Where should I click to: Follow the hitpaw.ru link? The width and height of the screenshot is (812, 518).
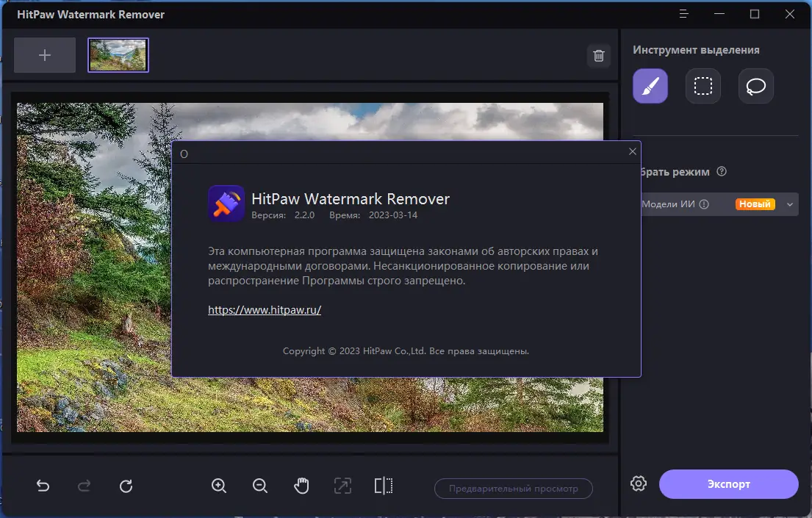(x=265, y=309)
